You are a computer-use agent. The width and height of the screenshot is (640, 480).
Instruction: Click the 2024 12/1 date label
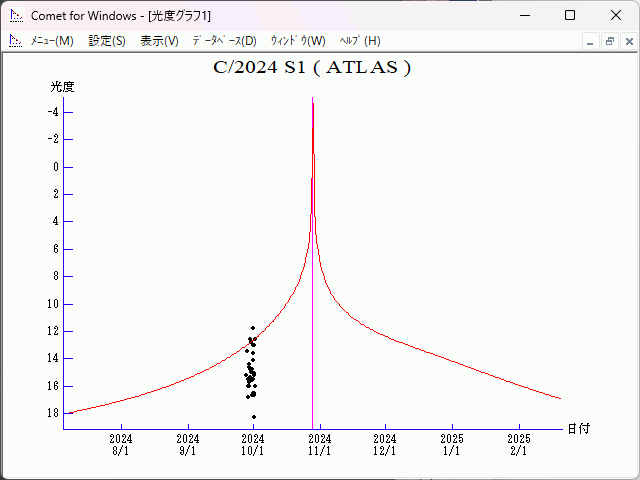[x=384, y=444]
